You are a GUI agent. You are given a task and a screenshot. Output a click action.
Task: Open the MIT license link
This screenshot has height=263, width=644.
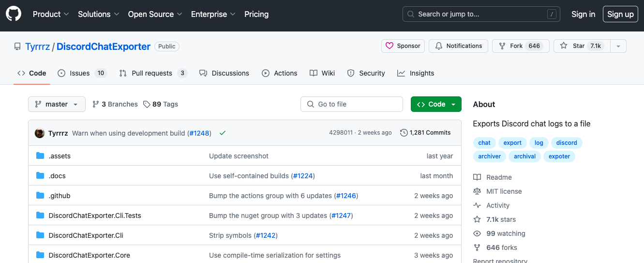pyautogui.click(x=497, y=191)
